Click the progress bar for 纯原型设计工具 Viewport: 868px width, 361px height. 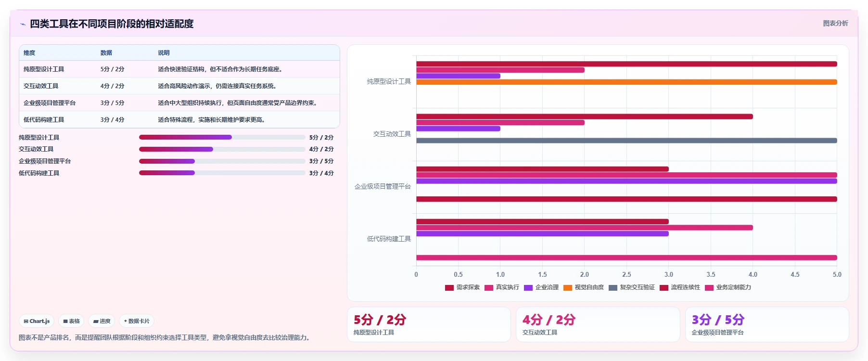coord(222,137)
